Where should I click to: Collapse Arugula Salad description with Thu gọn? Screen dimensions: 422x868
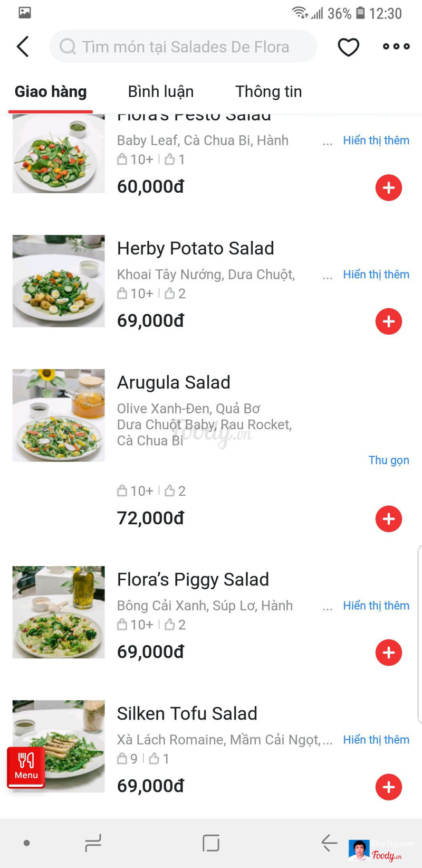tap(388, 460)
